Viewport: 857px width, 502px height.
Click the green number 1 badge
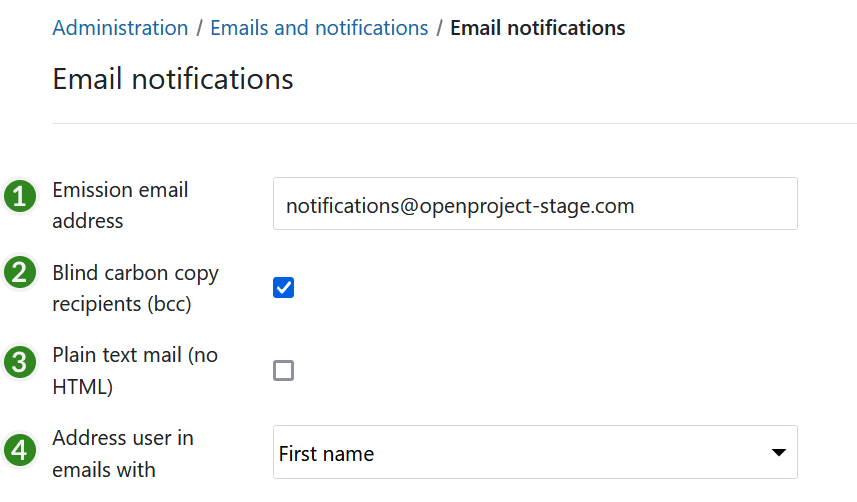click(19, 197)
